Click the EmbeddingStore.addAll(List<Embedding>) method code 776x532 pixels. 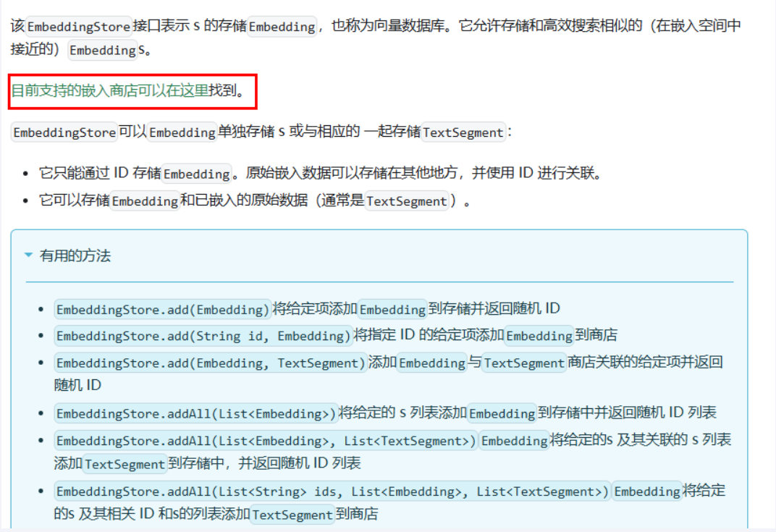tap(196, 413)
